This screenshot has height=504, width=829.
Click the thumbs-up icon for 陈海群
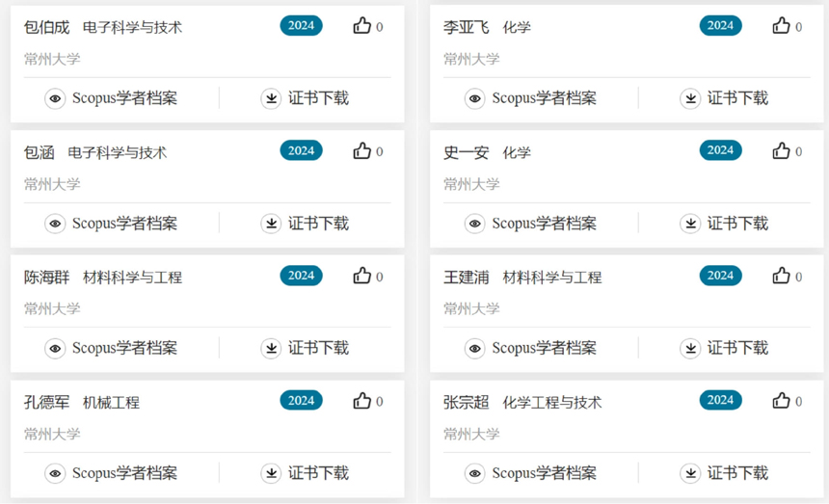click(x=362, y=276)
